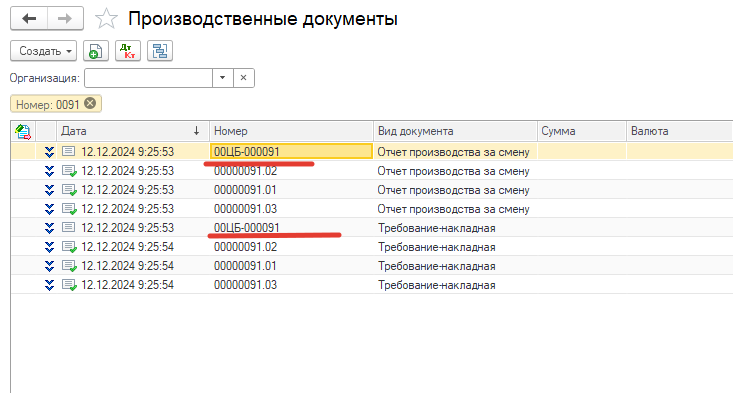Go forward with the right arrow button
733x393 pixels.
coord(65,19)
